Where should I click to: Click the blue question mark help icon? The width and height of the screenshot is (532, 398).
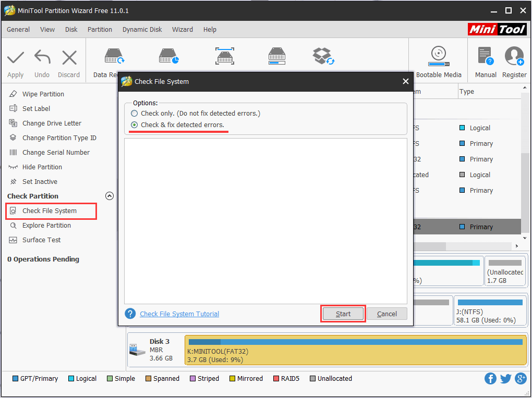(130, 314)
